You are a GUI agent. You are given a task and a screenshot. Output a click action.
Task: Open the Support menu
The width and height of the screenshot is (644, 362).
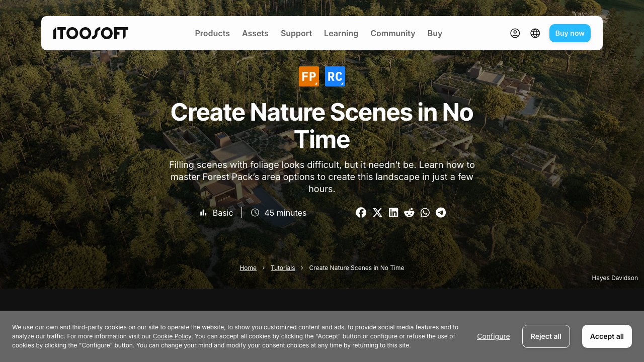coord(296,33)
